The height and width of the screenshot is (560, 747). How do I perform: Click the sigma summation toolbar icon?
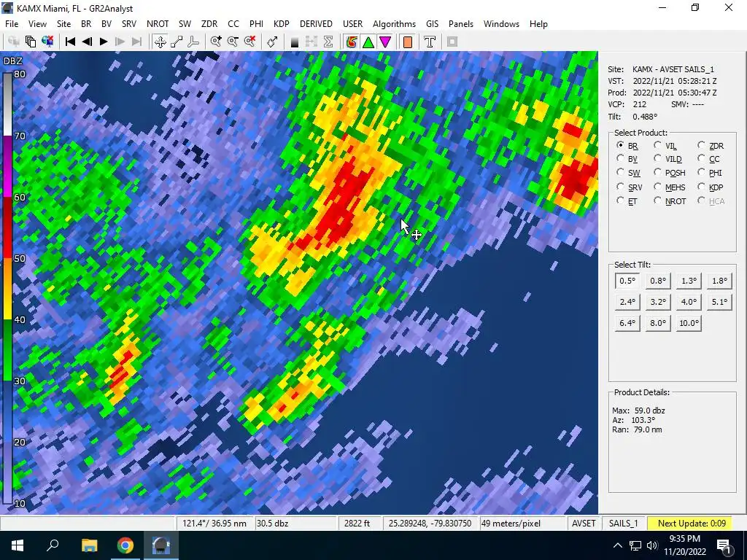click(x=328, y=42)
